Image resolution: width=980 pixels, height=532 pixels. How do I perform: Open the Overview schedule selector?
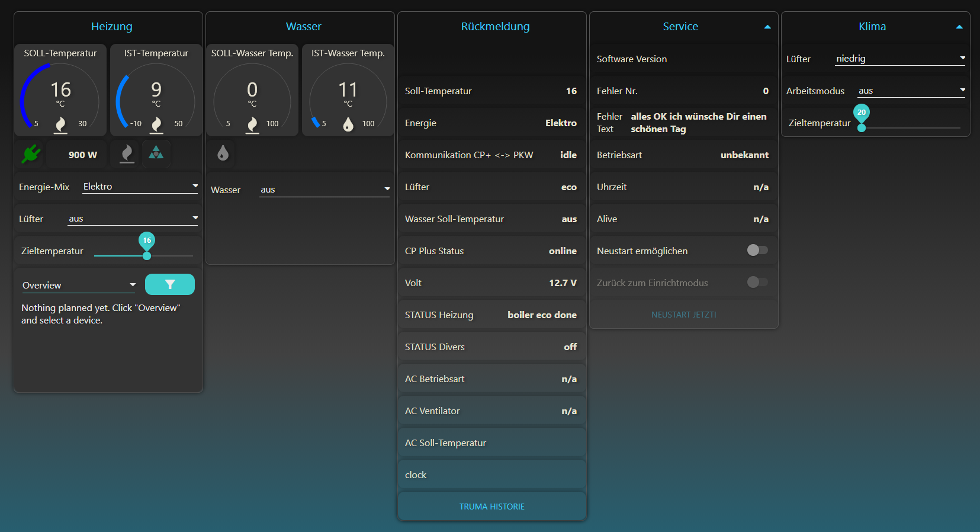(x=79, y=285)
